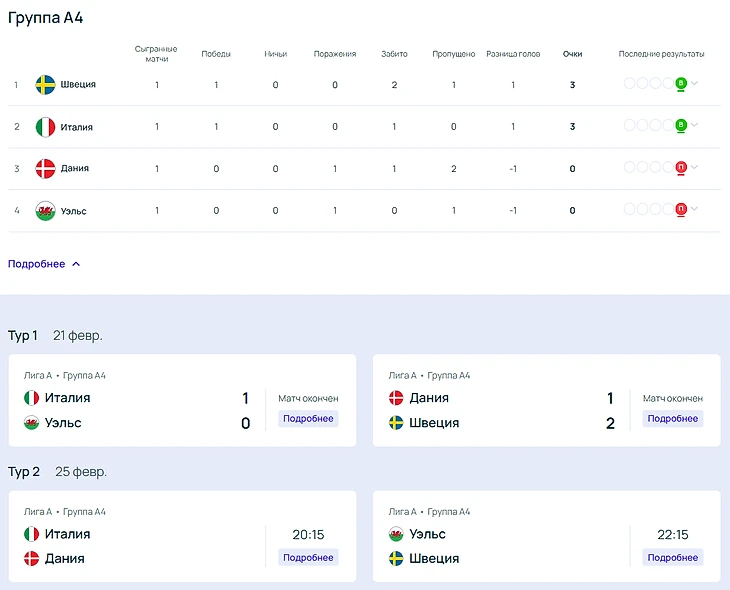
Task: Sort table by Очки column header
Action: point(572,54)
